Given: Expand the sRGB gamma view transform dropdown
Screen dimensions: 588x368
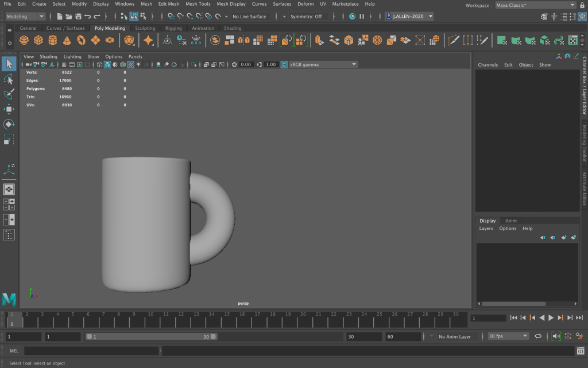Looking at the screenshot, I should [354, 64].
